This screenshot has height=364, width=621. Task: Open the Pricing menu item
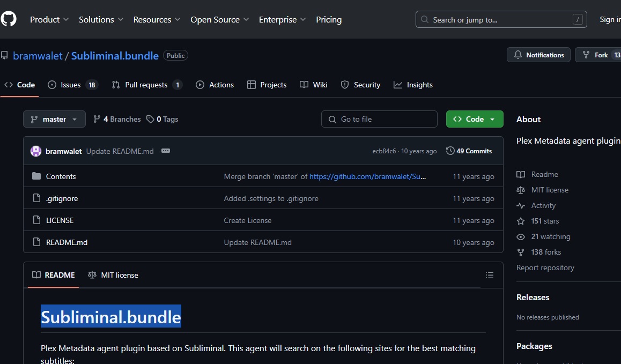coord(329,19)
